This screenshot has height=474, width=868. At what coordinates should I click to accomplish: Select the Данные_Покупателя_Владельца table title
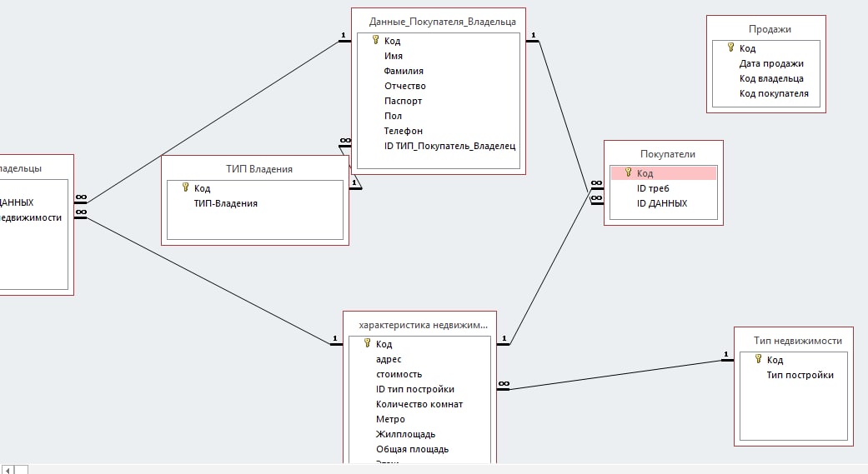(442, 22)
